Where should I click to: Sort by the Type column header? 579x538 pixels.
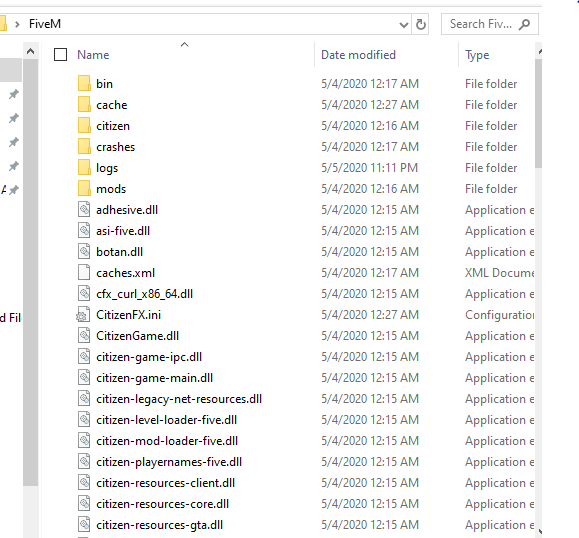(477, 55)
